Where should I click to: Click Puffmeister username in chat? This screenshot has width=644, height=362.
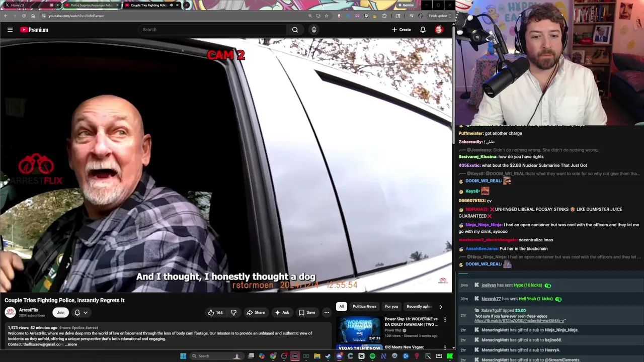click(471, 133)
